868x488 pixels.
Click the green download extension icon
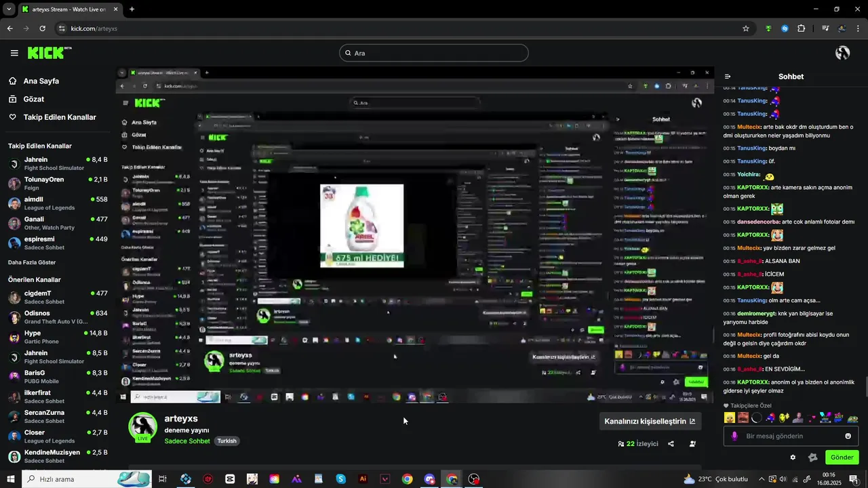(768, 28)
